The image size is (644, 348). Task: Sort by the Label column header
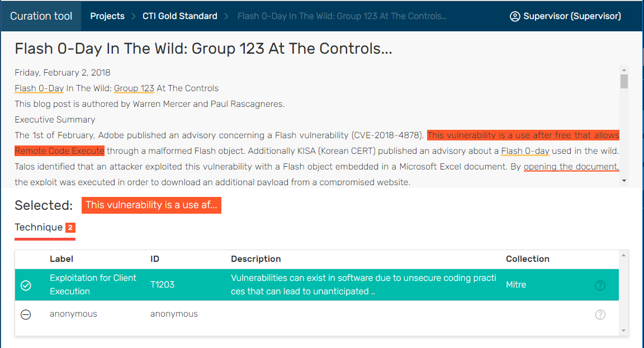tap(61, 259)
